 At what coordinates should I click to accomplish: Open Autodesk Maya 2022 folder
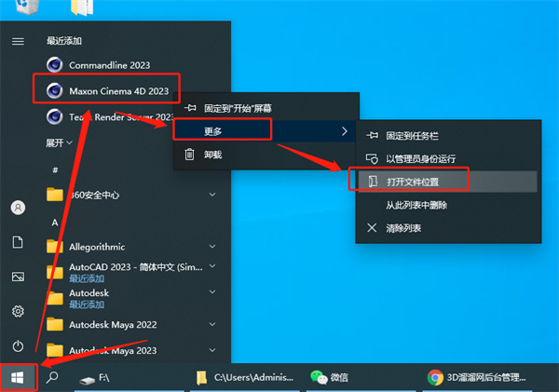pos(133,324)
